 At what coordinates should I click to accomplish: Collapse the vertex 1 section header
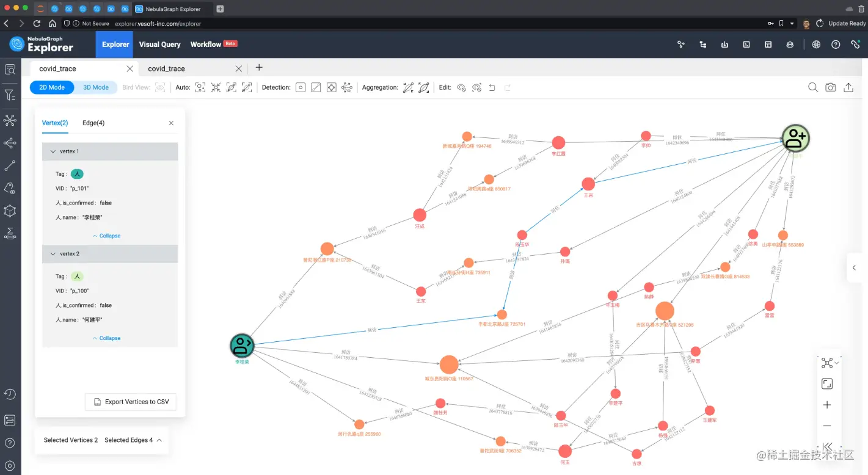(110, 151)
